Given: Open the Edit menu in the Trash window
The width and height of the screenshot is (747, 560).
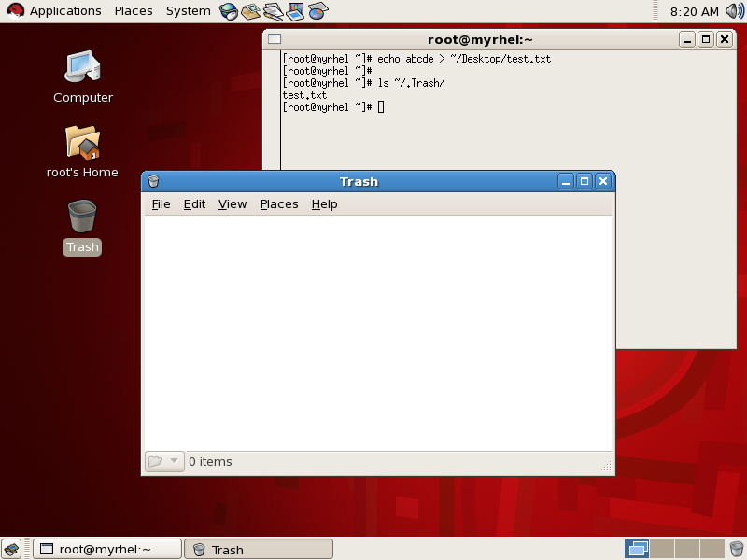Looking at the screenshot, I should point(194,203).
